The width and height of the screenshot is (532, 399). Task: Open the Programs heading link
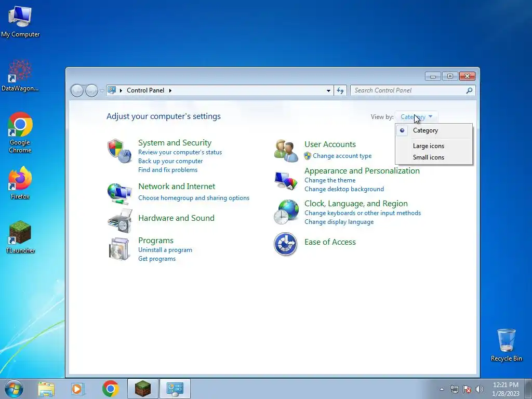coord(156,241)
